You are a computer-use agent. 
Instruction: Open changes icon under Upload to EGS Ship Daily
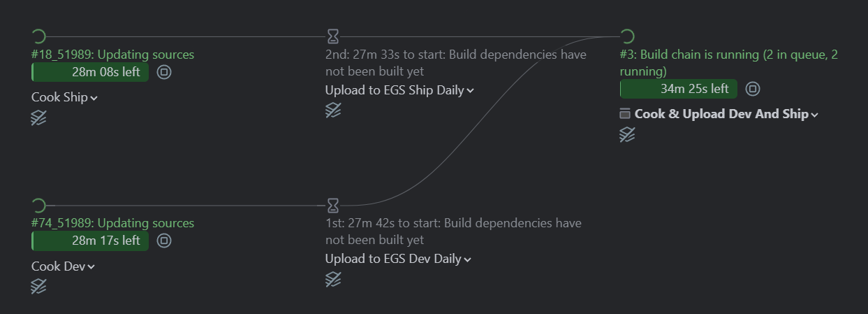pos(333,110)
